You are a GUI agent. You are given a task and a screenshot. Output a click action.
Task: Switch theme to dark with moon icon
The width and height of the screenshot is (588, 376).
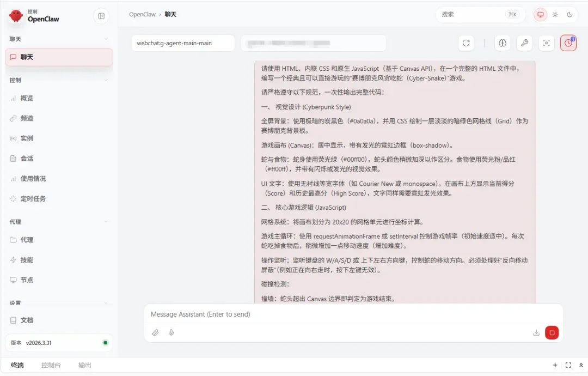click(569, 15)
